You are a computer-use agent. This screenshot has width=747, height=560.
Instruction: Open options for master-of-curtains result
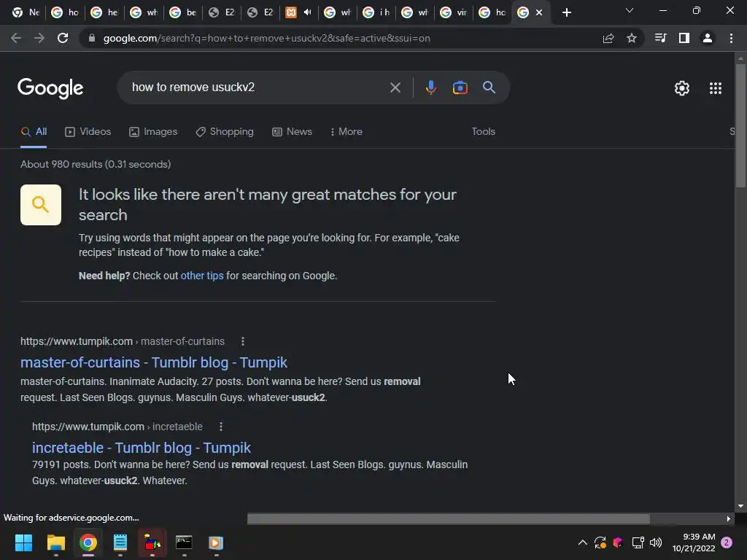pos(242,341)
